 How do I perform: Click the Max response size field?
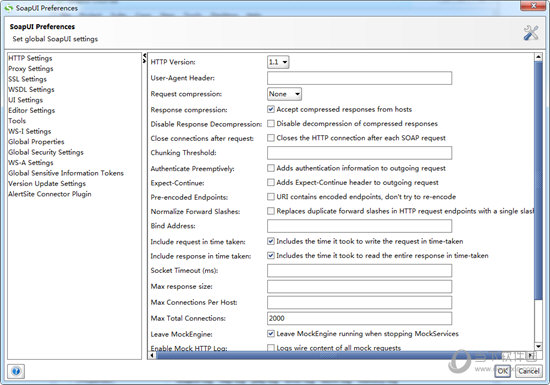(360, 286)
